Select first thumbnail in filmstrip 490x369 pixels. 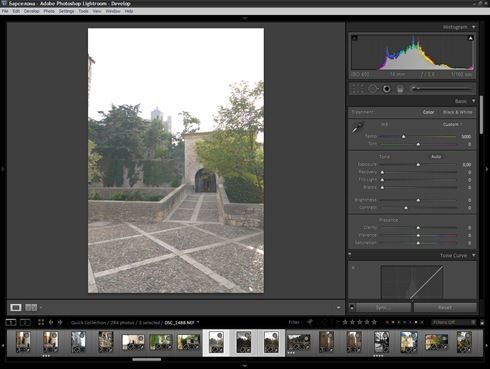pos(23,341)
